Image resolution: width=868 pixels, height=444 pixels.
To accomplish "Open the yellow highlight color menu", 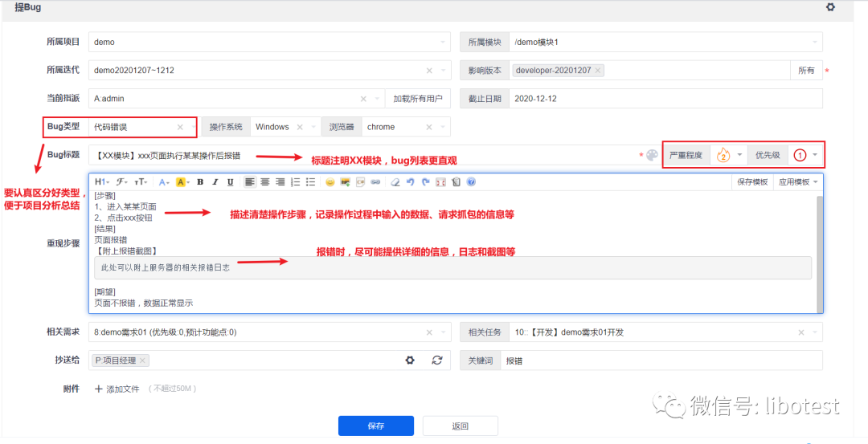I will [182, 182].
